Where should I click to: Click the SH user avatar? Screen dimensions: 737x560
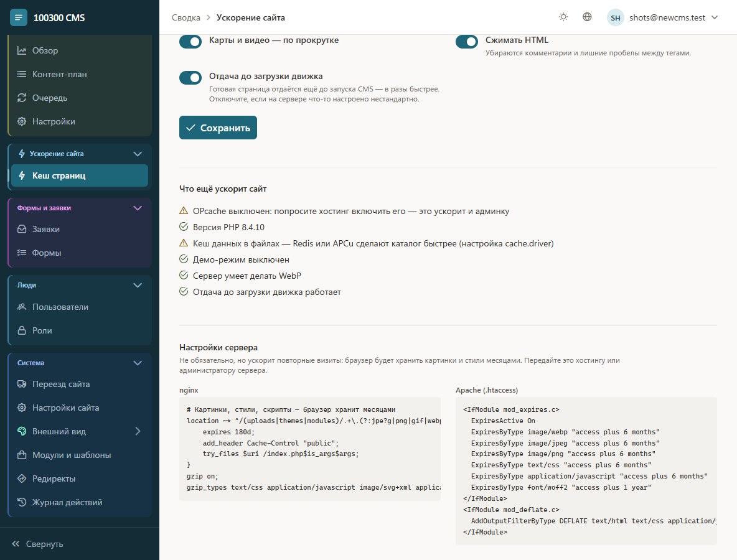[x=615, y=17]
